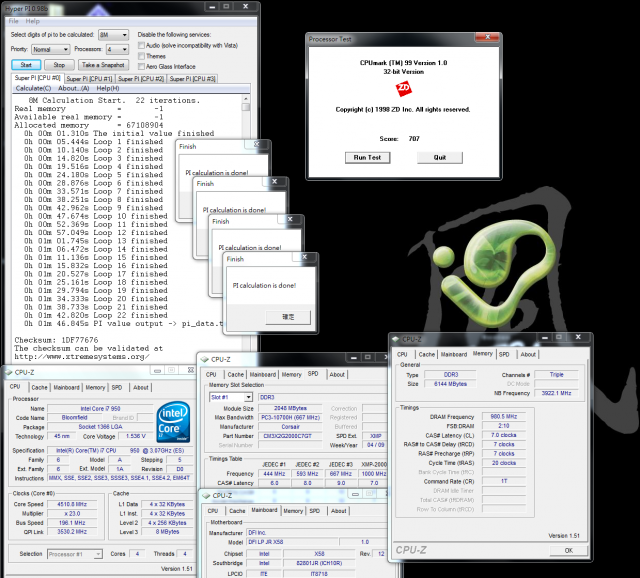Click the CPU-Z icon in Memory window title
The image size is (640, 578).
tap(396, 339)
